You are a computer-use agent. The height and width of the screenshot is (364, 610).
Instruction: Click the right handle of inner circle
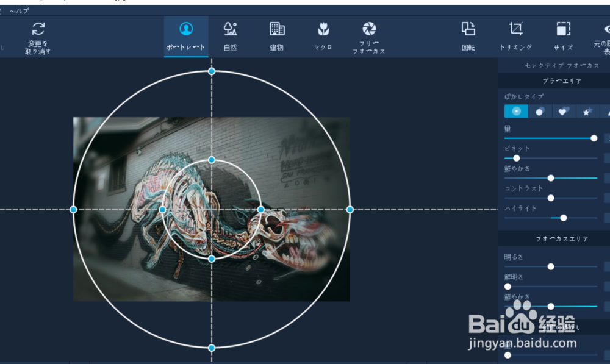pos(261,210)
